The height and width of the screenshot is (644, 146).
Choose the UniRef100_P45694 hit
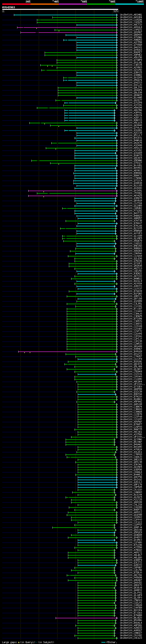[131, 578]
